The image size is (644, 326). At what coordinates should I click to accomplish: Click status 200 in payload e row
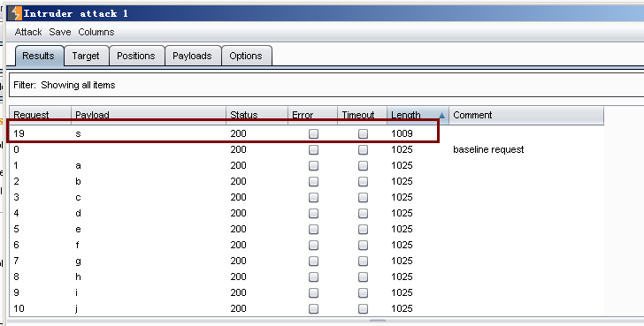click(238, 229)
